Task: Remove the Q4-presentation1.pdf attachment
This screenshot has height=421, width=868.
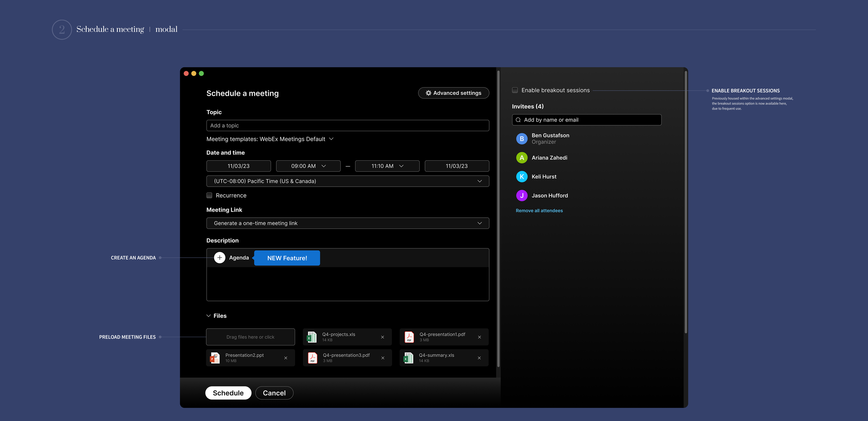Action: 479,337
